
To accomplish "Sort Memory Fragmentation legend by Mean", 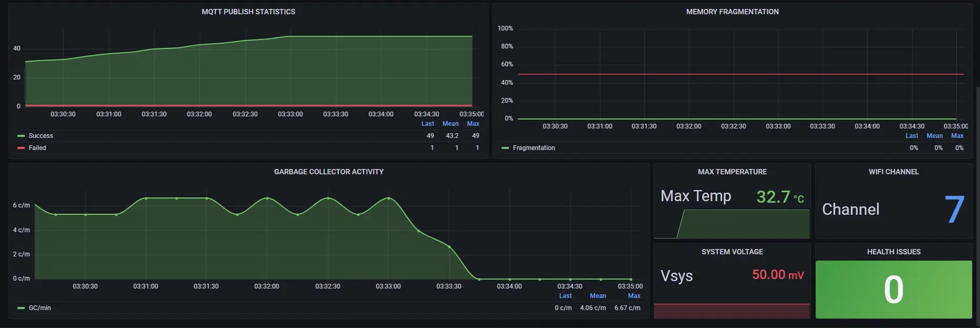I will [935, 136].
